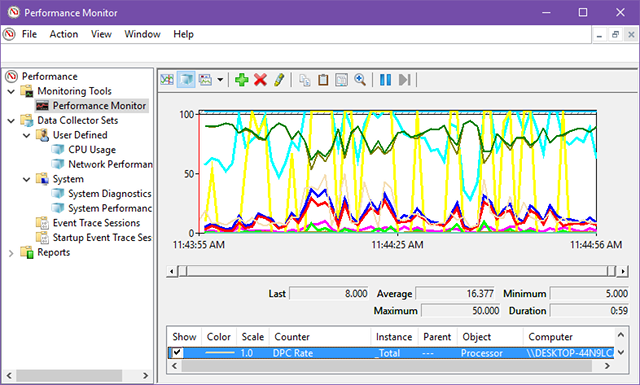
Task: Click Update Data step icon
Action: [x=404, y=80]
